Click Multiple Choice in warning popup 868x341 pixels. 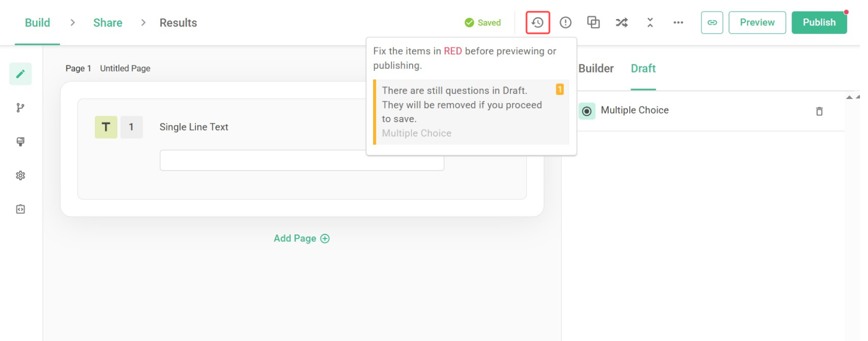point(417,133)
